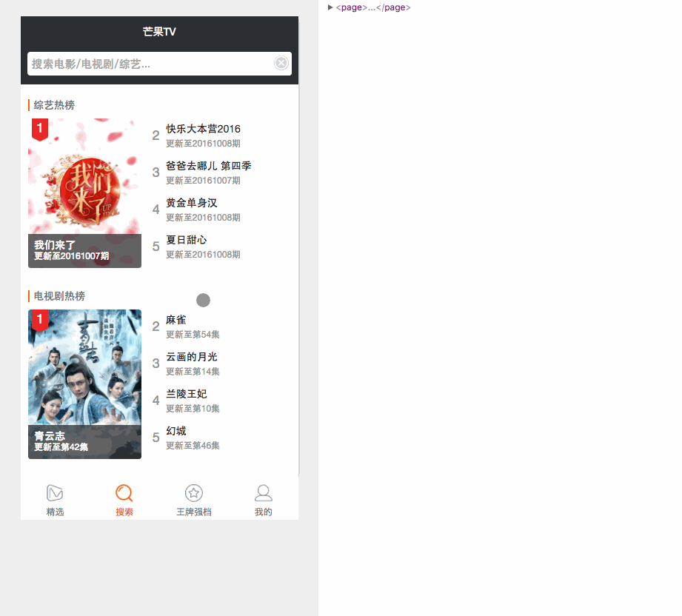Switch to the 精选 tab
The height and width of the screenshot is (616, 682).
[55, 498]
